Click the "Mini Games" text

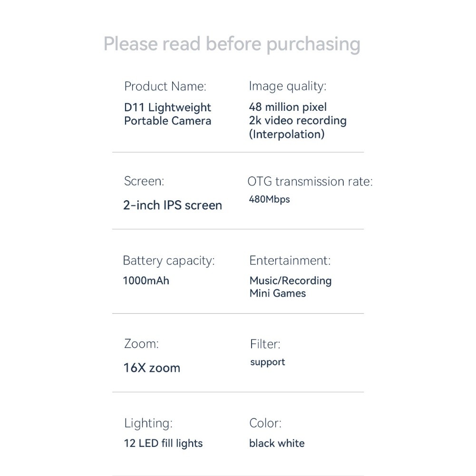[277, 293]
